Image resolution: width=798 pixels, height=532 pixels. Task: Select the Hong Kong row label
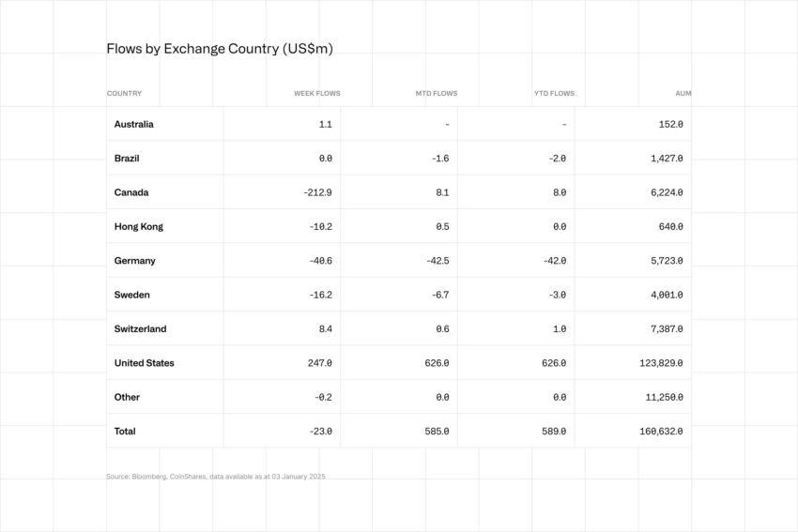coord(138,227)
